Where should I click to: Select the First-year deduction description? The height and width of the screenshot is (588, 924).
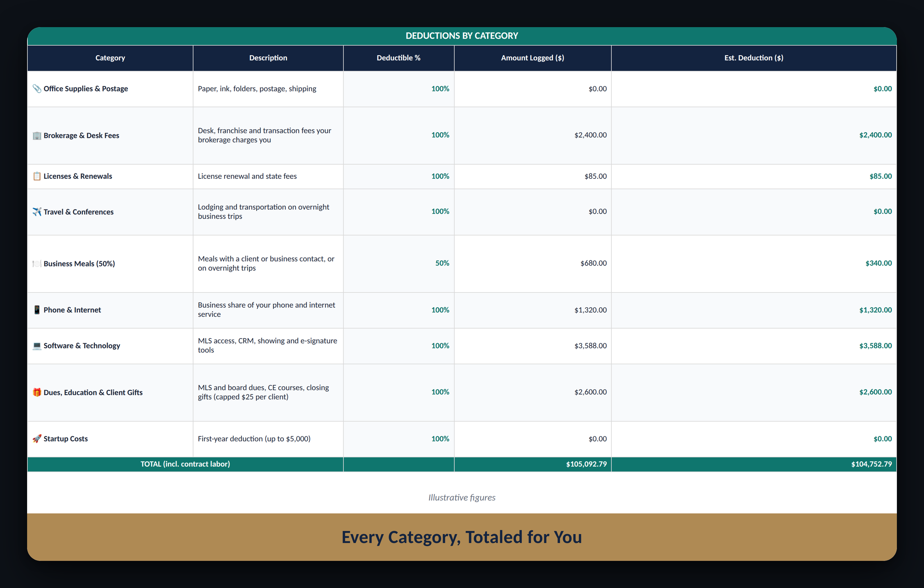pyautogui.click(x=254, y=438)
